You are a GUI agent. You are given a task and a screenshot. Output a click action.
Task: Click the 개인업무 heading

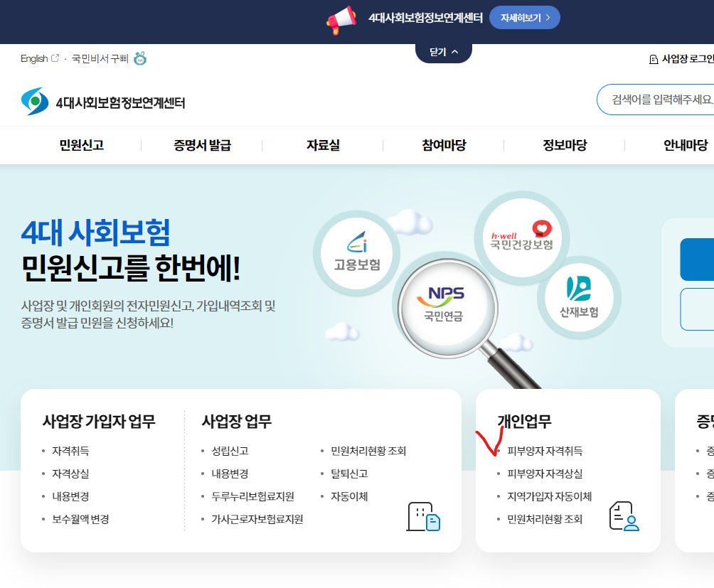coord(525,422)
